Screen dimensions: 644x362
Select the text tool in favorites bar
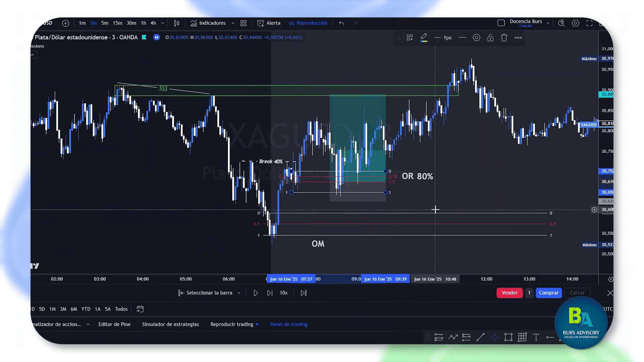[x=536, y=337]
